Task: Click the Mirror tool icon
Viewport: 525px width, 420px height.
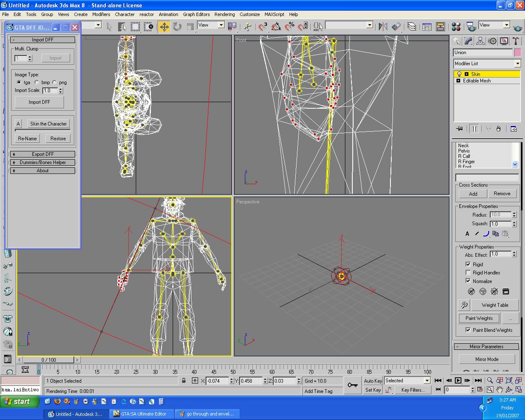Action: pyautogui.click(x=383, y=27)
